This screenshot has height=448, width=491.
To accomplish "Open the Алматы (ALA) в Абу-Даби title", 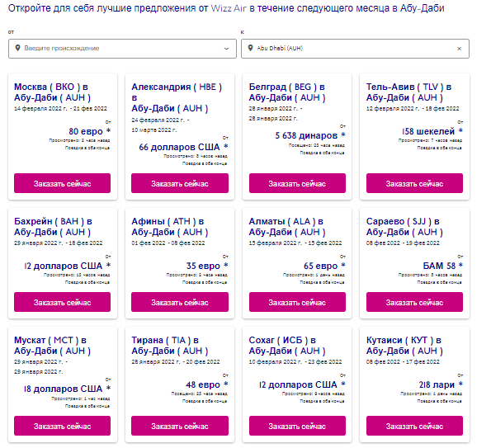I will pos(287,227).
